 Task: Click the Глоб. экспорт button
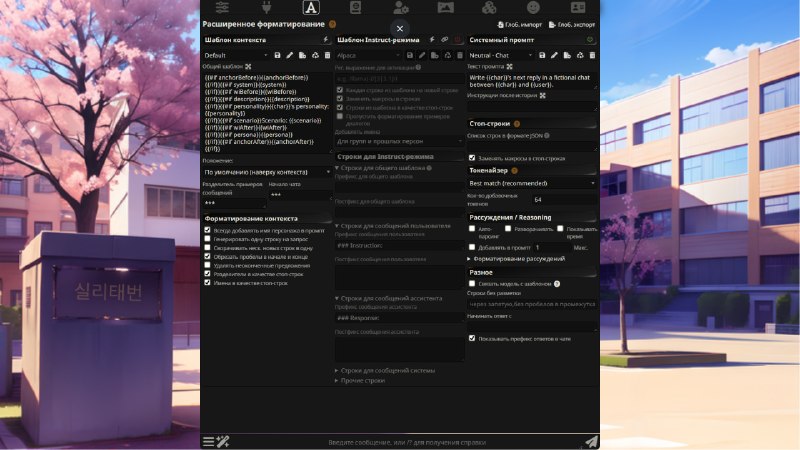[x=572, y=24]
